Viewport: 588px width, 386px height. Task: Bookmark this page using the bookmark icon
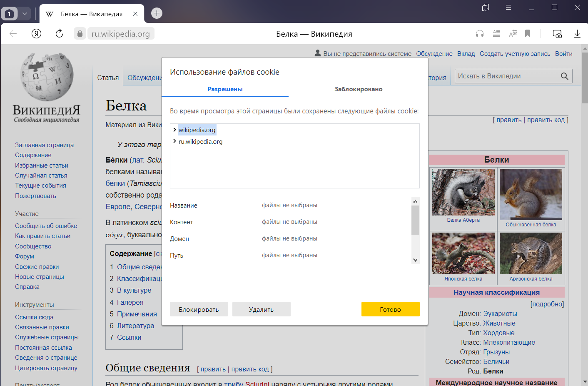(x=528, y=34)
